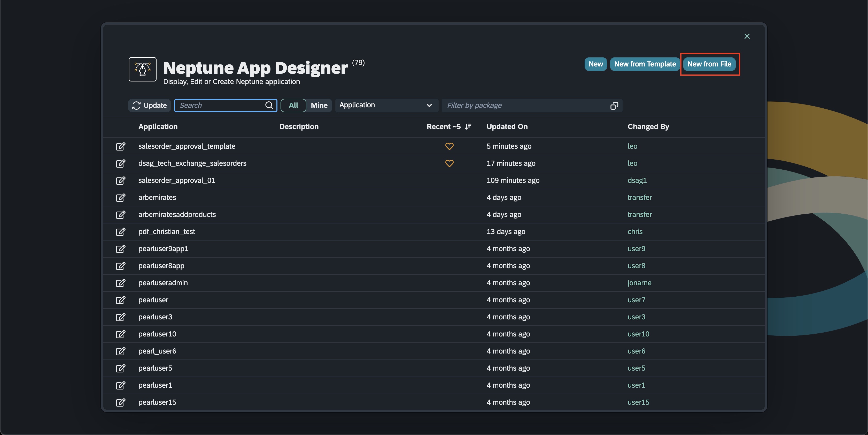Open pdf_christian_test via its edit icon
Viewport: 868px width, 435px height.
click(x=121, y=232)
